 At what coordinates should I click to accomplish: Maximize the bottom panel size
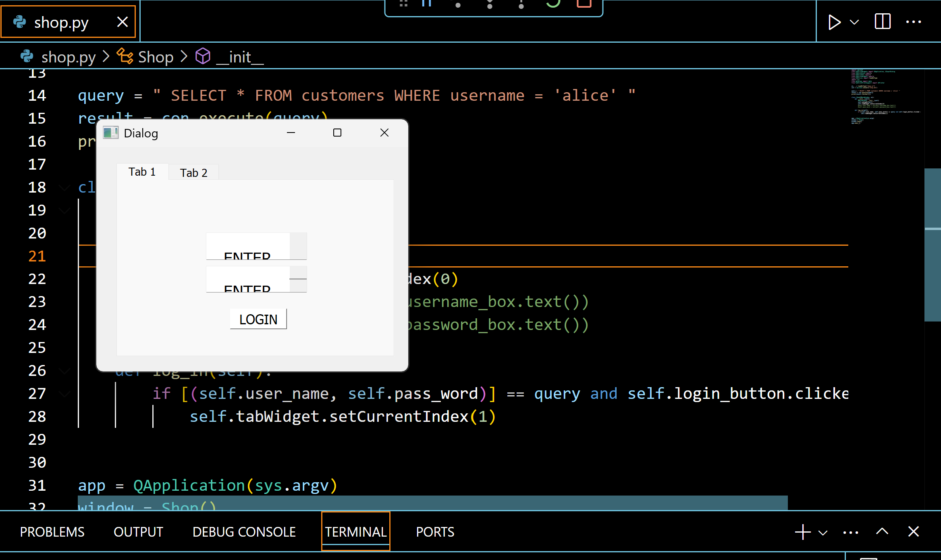(882, 531)
